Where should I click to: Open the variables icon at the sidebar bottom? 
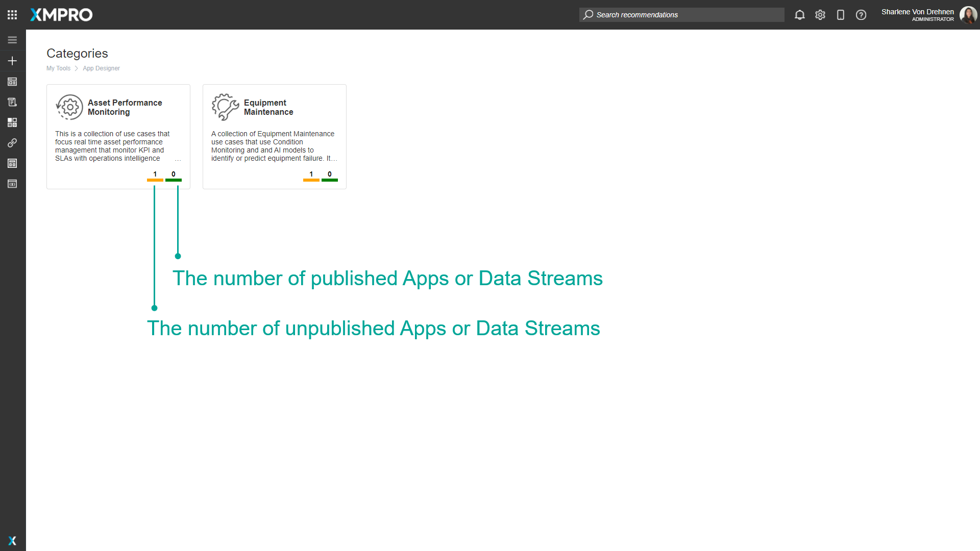pos(12,184)
